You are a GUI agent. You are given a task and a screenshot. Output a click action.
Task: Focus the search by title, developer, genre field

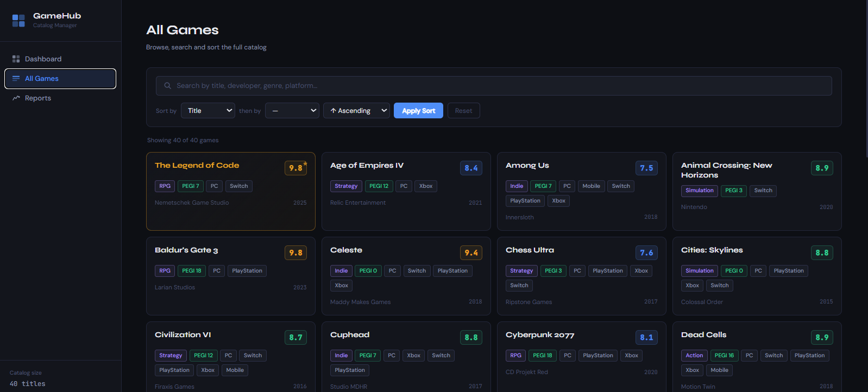pyautogui.click(x=494, y=86)
